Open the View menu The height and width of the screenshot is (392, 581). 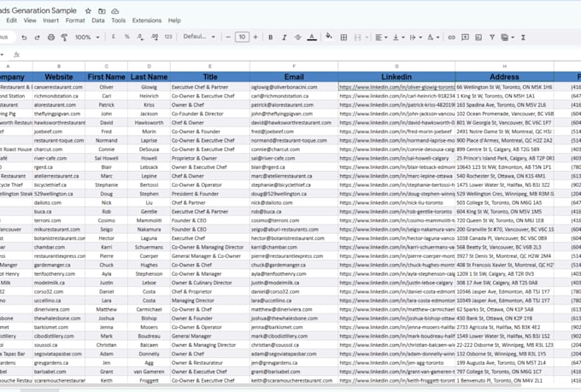(30, 20)
